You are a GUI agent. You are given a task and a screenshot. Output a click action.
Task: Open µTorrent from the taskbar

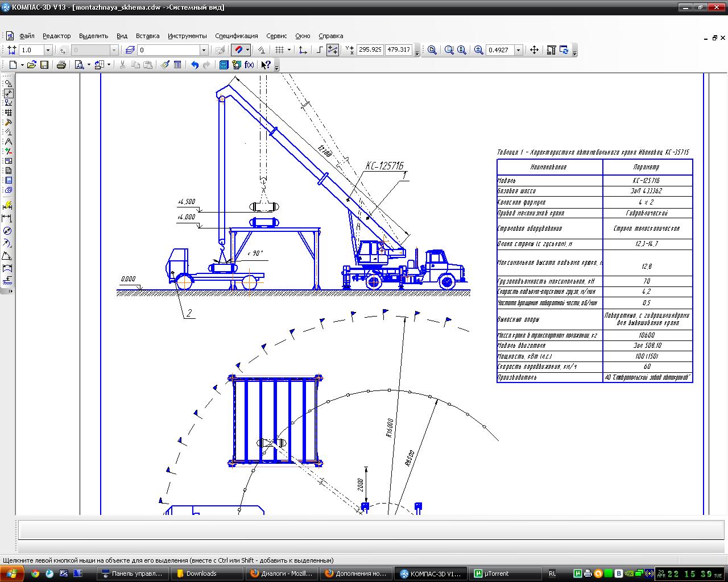click(x=493, y=573)
